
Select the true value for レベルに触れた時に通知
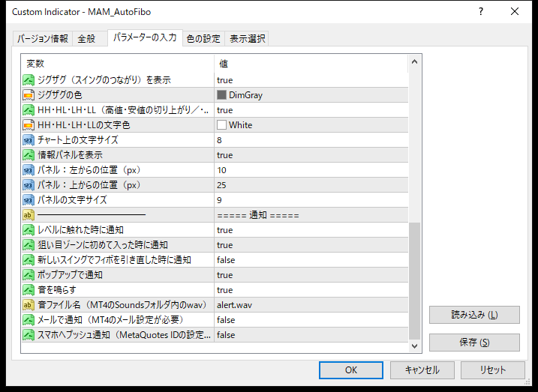[x=311, y=230]
